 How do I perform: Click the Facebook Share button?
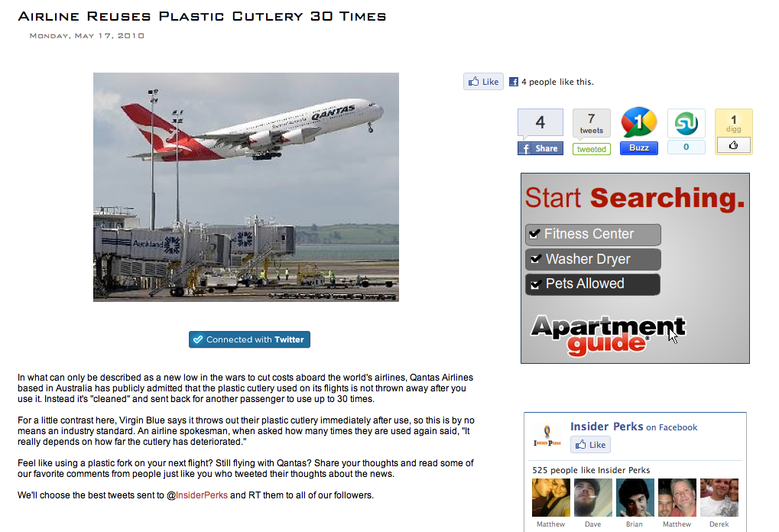coord(540,148)
